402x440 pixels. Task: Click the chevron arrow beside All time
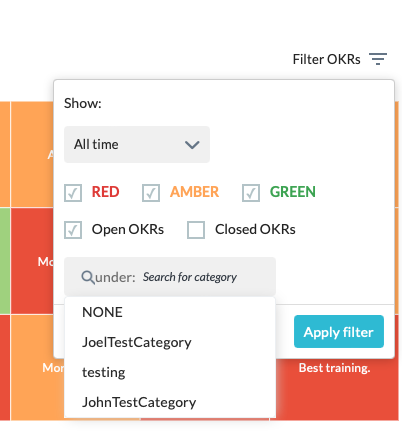coord(192,145)
